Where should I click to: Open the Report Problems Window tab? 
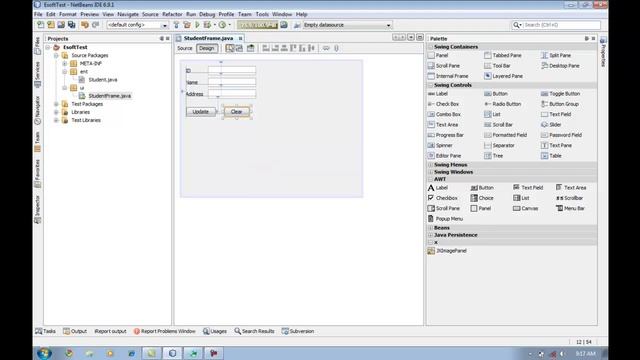click(164, 331)
